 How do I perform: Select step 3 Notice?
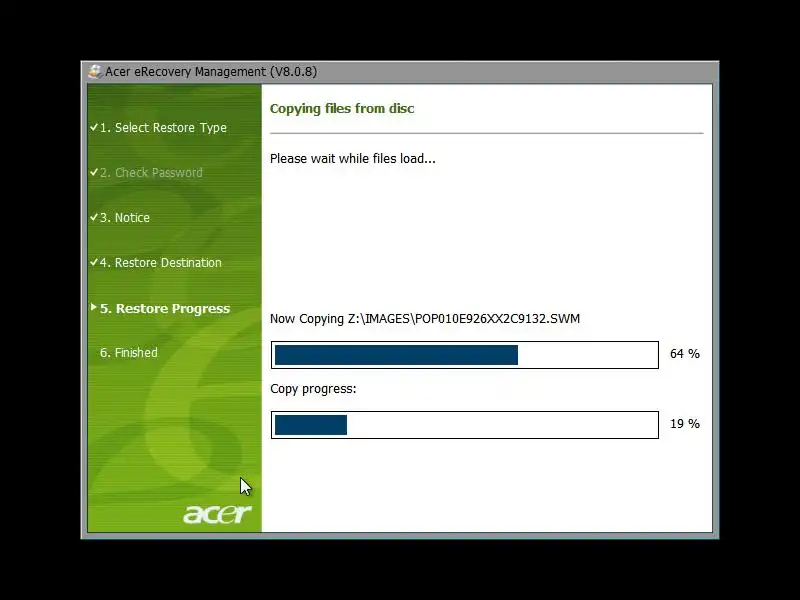point(124,218)
